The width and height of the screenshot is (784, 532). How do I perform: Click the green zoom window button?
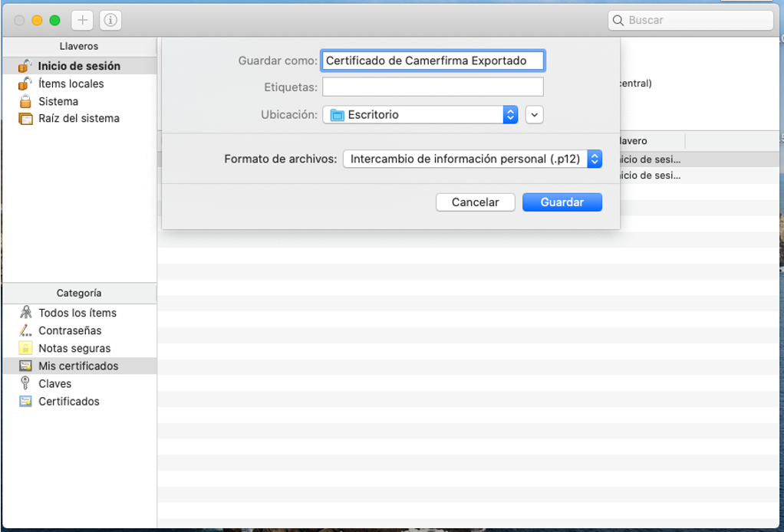point(55,21)
